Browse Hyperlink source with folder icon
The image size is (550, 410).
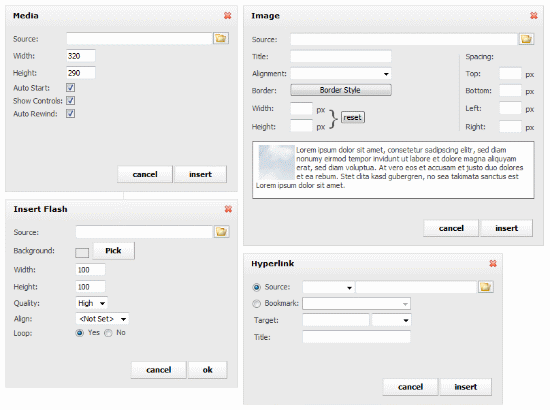[485, 287]
